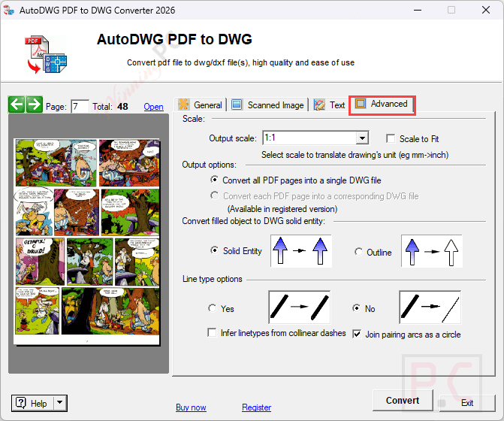Viewport: 504px width, 421px height.
Task: Switch to Scanned Image tab
Action: (x=267, y=104)
